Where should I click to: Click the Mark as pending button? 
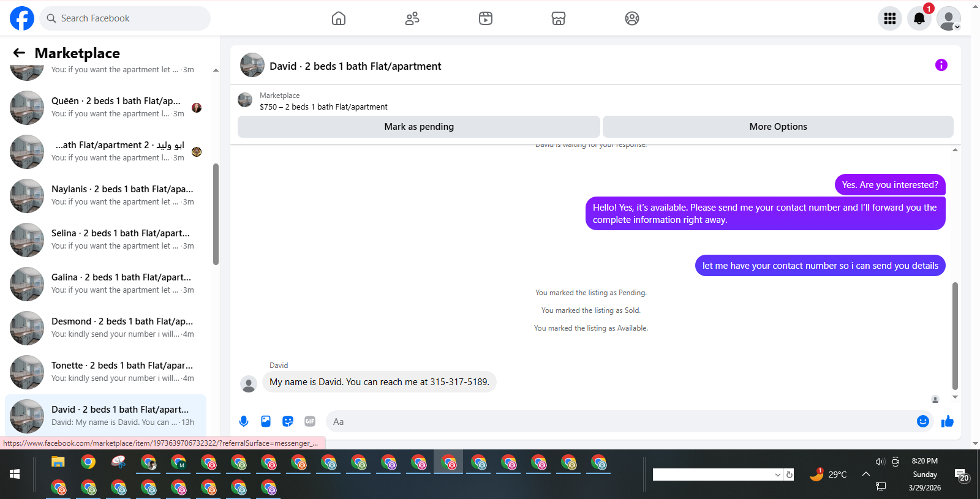pos(419,127)
